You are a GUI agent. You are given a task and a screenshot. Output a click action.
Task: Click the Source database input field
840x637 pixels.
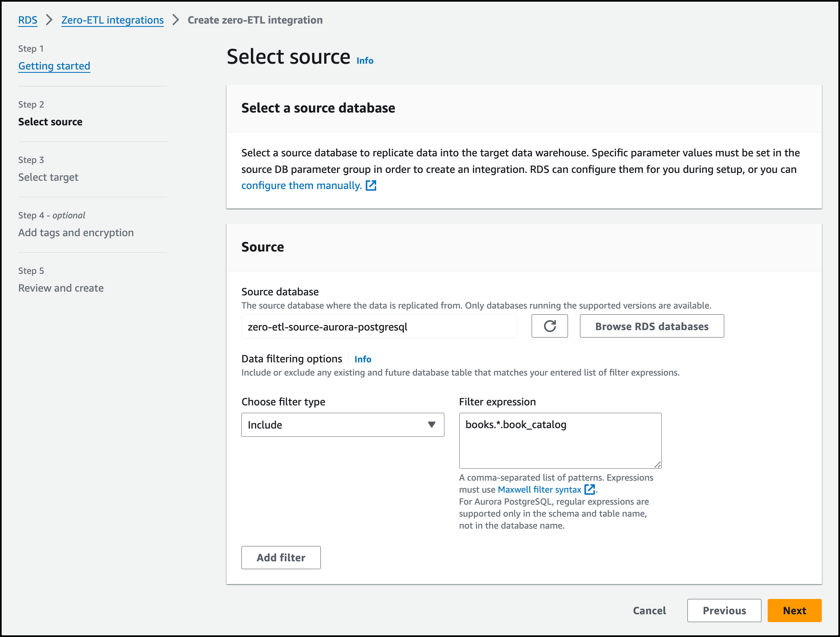(x=379, y=327)
